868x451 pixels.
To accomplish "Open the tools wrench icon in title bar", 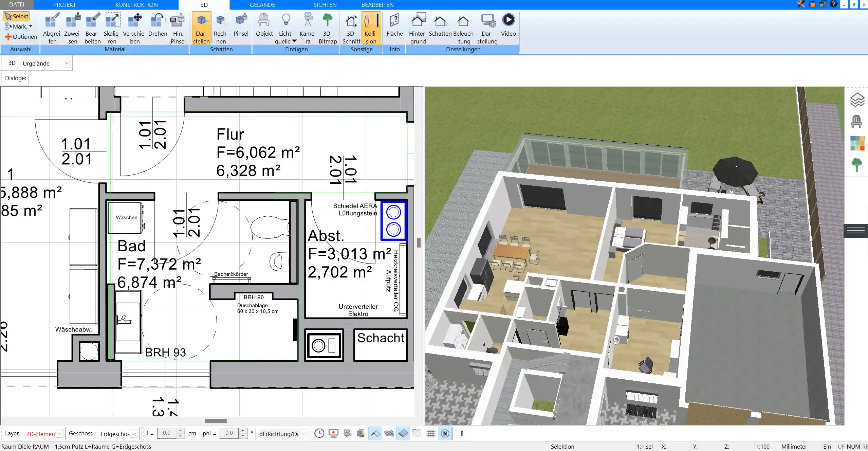I will [801, 4].
